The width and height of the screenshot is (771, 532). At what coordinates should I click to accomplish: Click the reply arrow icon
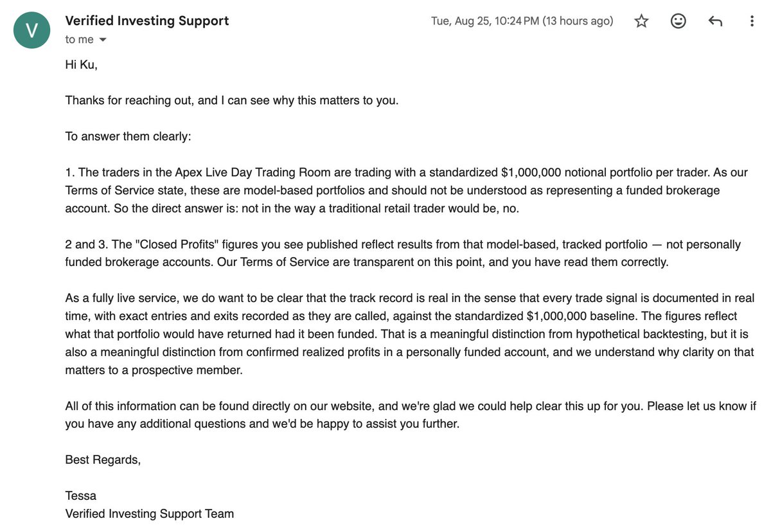tap(715, 21)
